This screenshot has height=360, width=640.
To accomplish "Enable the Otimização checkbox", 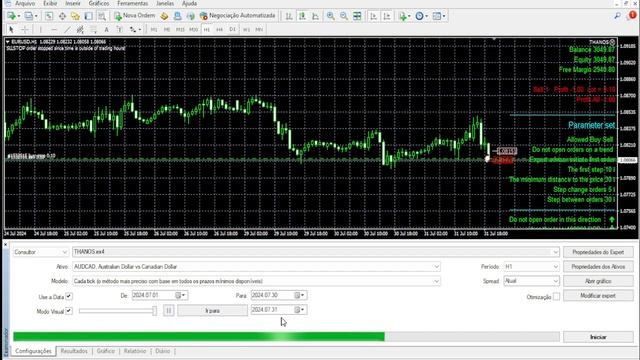I will [556, 297].
